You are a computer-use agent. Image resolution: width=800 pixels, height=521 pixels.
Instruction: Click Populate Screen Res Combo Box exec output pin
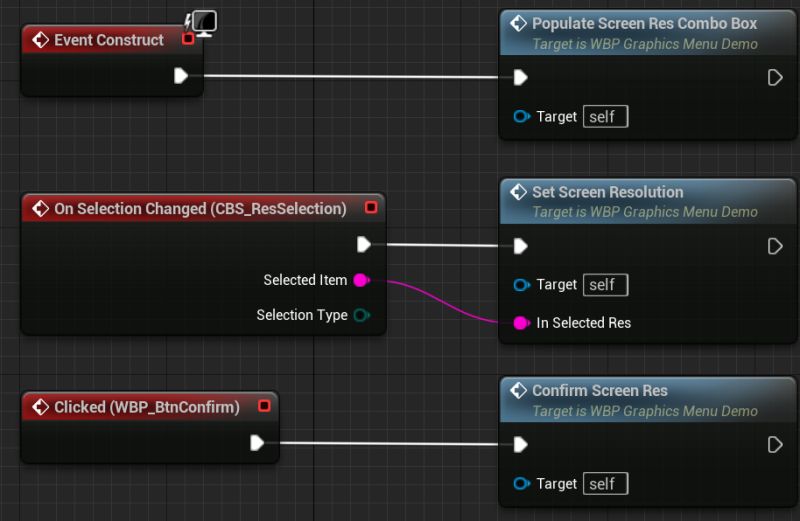pos(774,78)
